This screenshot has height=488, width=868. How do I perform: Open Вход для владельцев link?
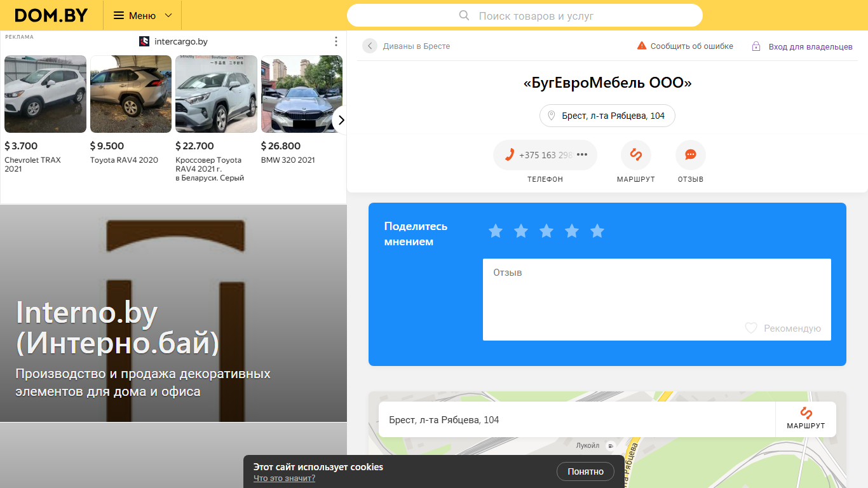[811, 46]
